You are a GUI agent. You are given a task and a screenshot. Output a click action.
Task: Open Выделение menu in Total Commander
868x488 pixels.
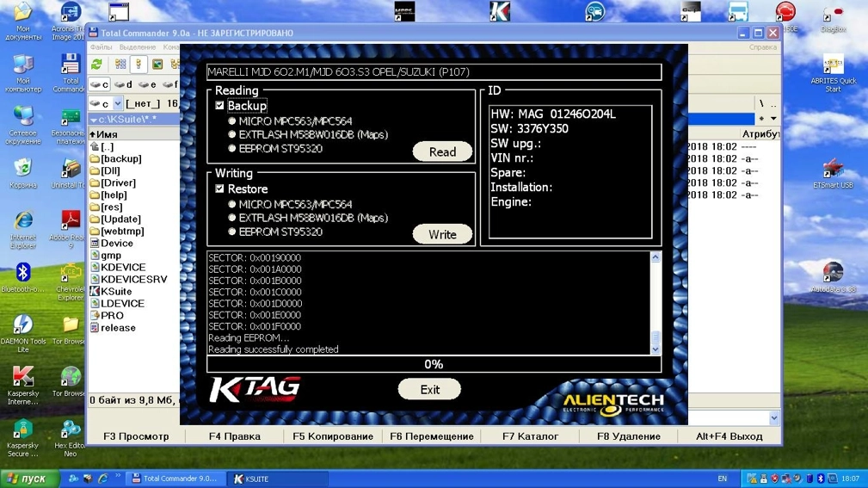click(x=138, y=47)
